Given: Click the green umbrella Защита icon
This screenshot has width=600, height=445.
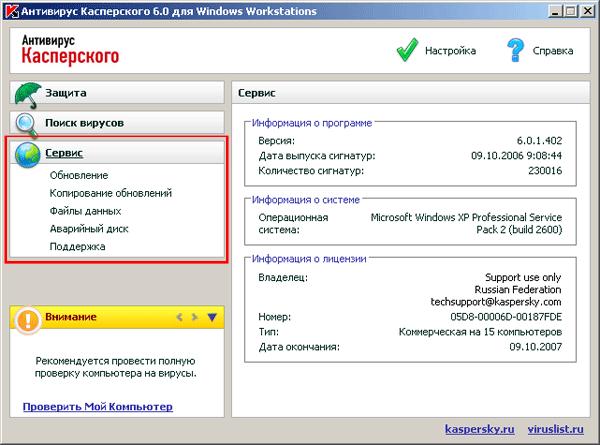Looking at the screenshot, I should pyautogui.click(x=28, y=95).
